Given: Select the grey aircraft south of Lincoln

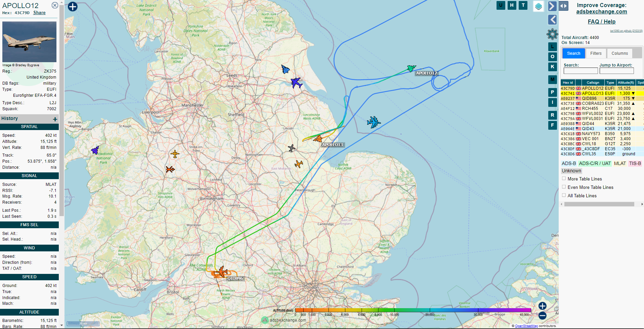Looking at the screenshot, I should [292, 148].
